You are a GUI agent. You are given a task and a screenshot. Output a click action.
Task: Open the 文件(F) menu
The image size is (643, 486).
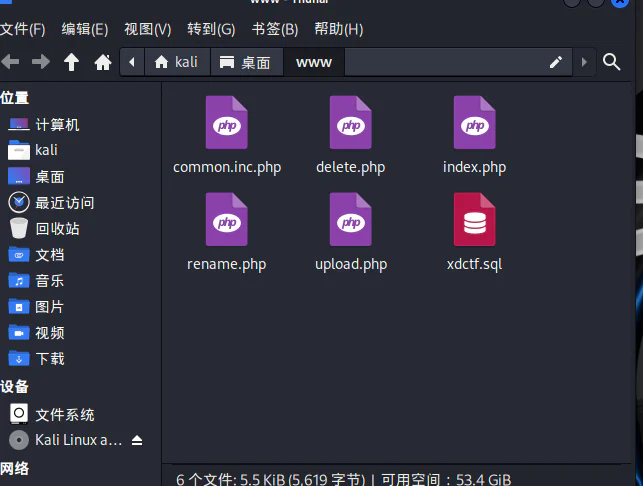pos(23,30)
